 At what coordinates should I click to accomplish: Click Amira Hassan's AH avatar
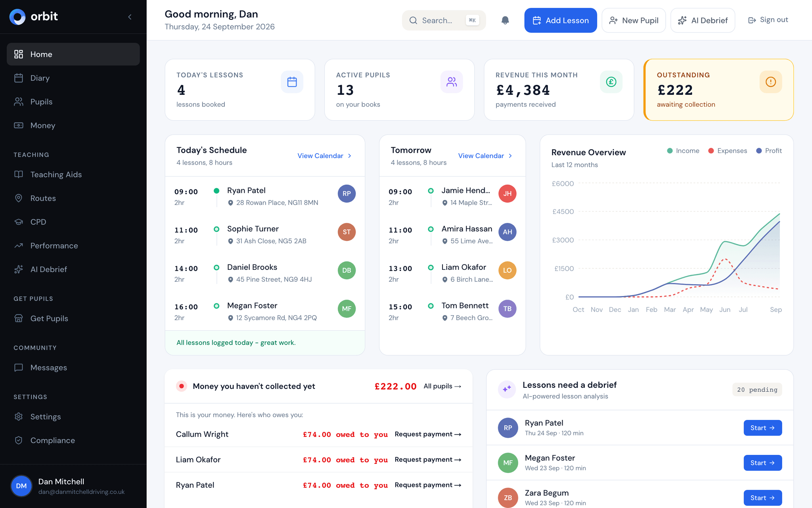507,232
